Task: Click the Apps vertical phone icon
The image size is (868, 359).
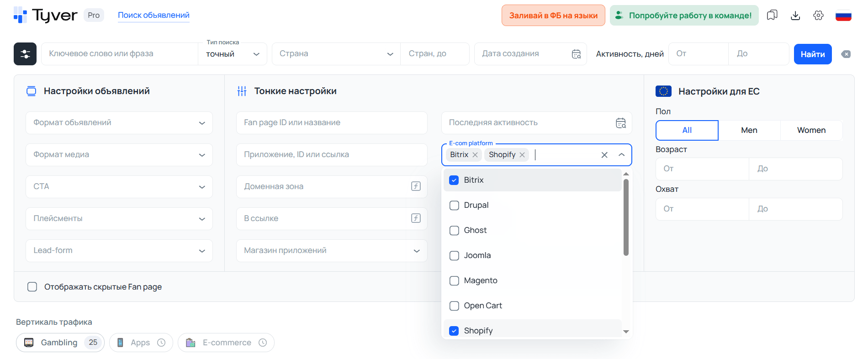Action: click(120, 343)
